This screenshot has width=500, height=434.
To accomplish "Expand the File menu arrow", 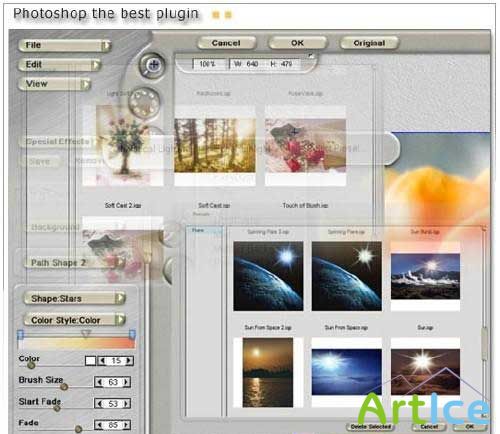I will coord(106,45).
